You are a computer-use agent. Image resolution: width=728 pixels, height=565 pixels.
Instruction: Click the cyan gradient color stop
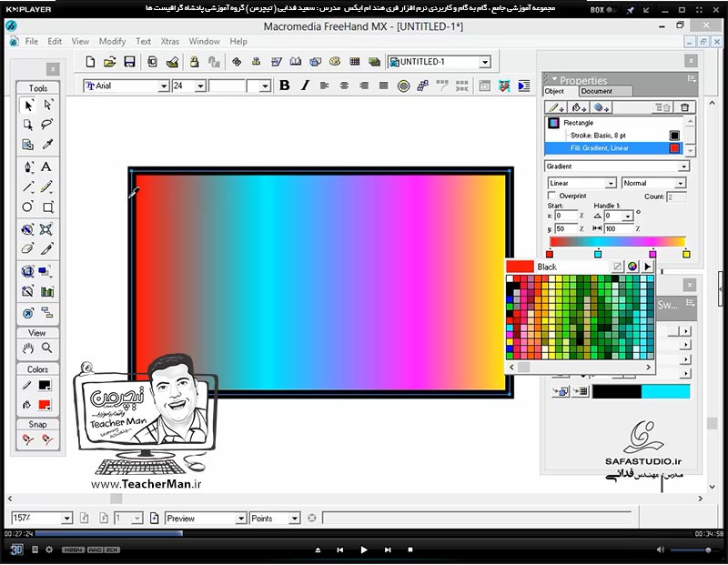tap(598, 254)
